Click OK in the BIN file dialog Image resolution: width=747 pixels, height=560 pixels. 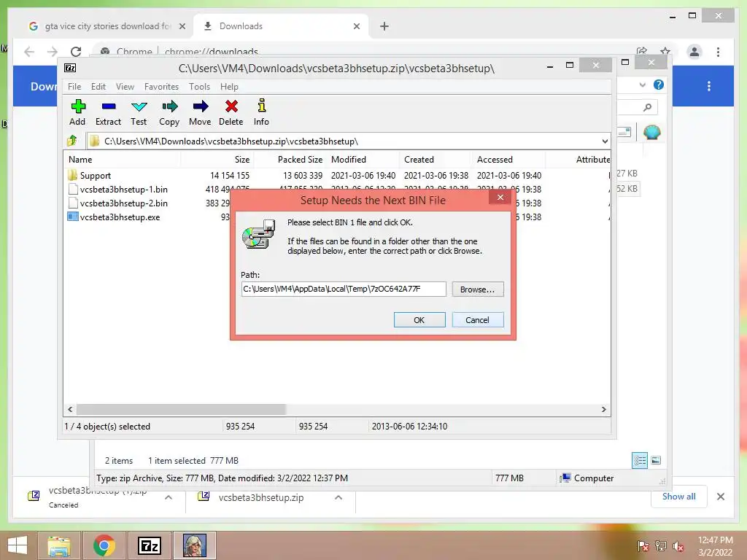coord(419,320)
